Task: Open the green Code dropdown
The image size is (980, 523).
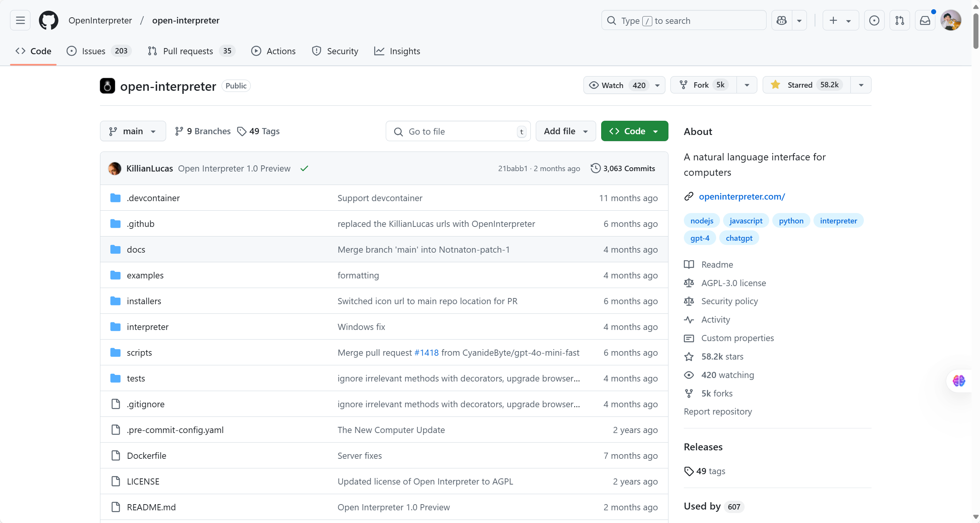Action: (634, 131)
